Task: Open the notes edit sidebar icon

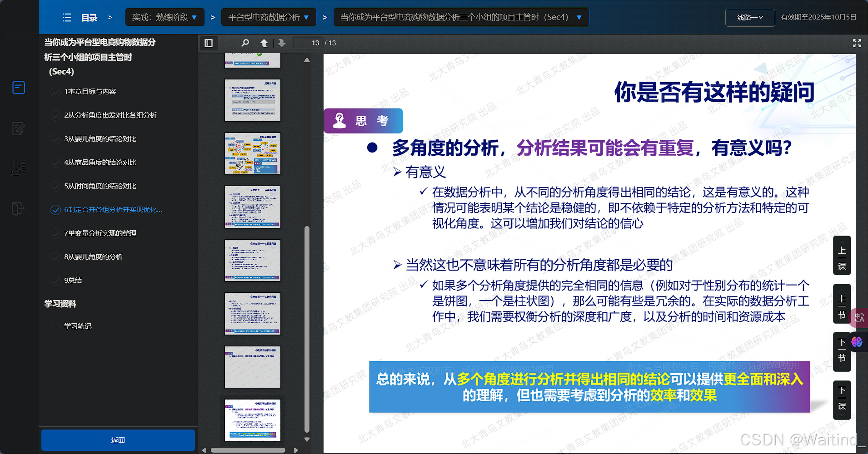Action: click(19, 128)
